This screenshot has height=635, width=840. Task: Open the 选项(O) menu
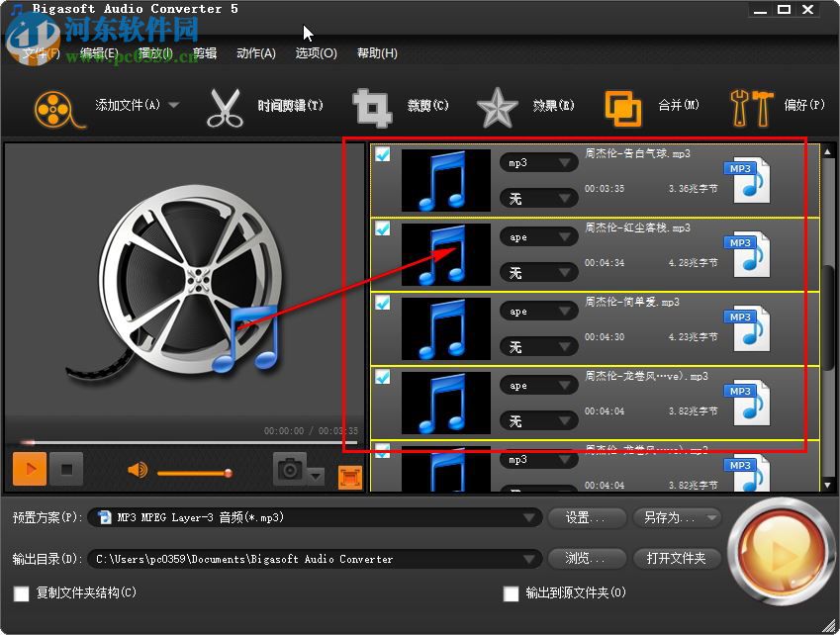coord(318,53)
